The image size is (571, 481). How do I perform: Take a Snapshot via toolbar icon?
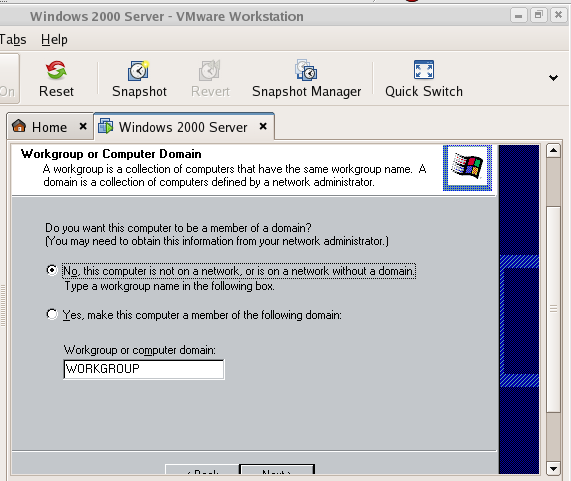point(138,70)
